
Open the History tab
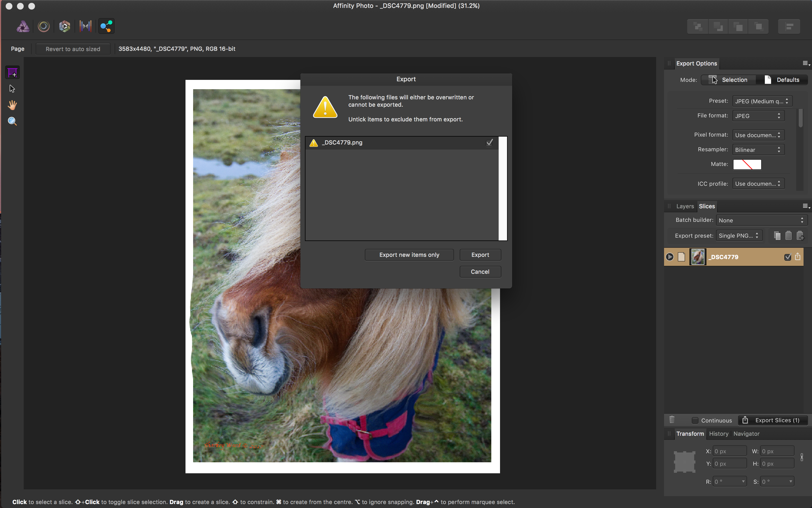point(719,434)
